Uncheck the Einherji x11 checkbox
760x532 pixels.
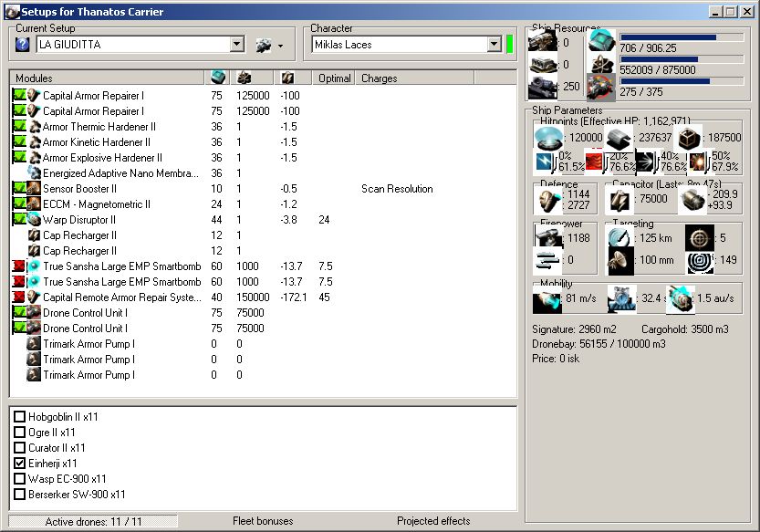click(x=20, y=464)
